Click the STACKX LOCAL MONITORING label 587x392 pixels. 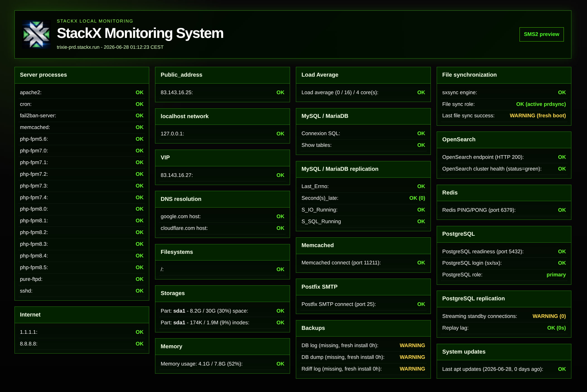click(x=95, y=21)
